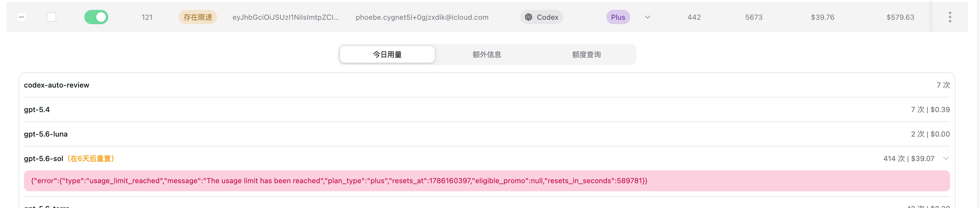This screenshot has height=208, width=980.
Task: Disable the green toggle for account 121
Action: pos(96,17)
